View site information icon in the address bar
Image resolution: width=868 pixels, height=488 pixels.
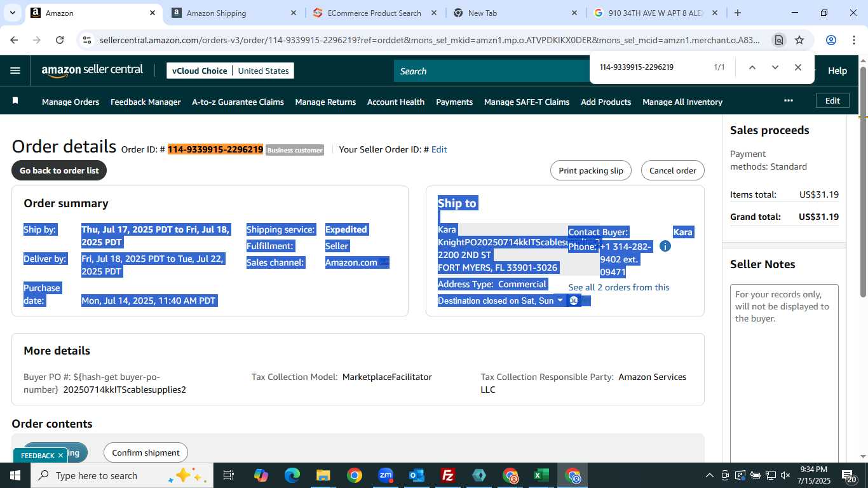coord(88,40)
